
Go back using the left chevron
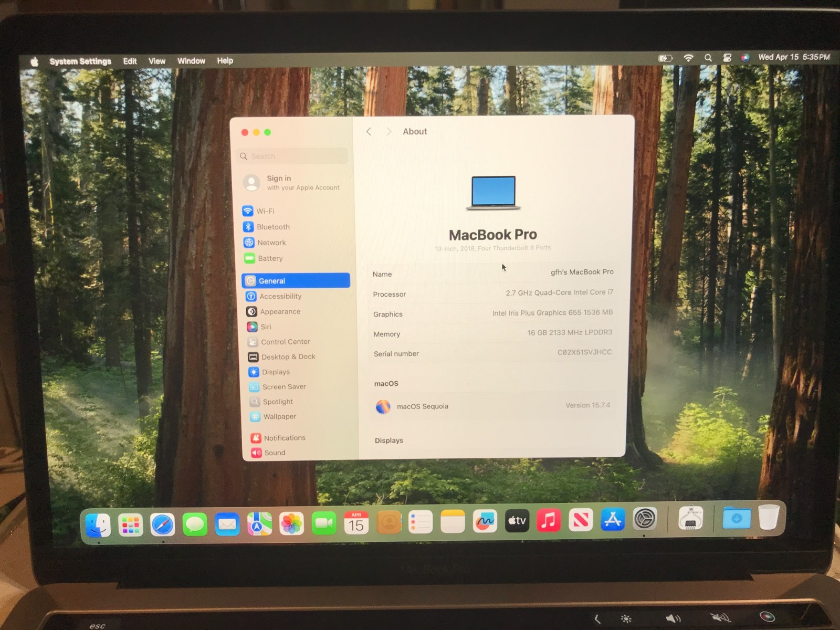coord(369,132)
